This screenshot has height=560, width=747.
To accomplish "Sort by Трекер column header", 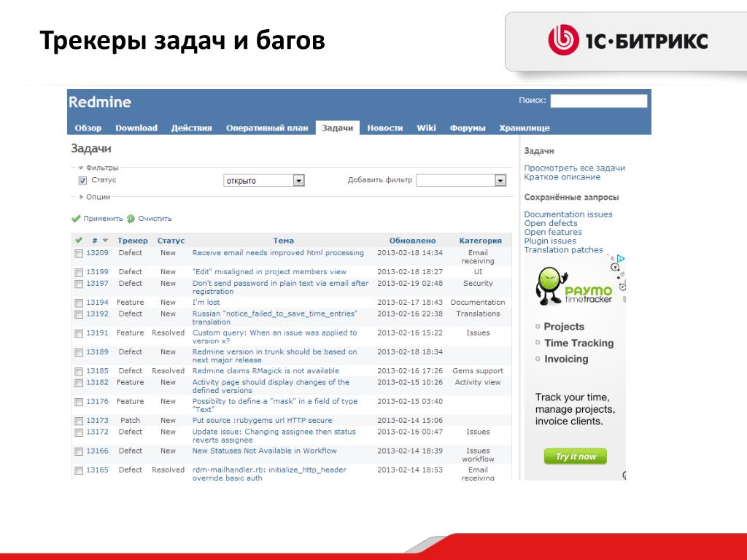I will (x=133, y=241).
